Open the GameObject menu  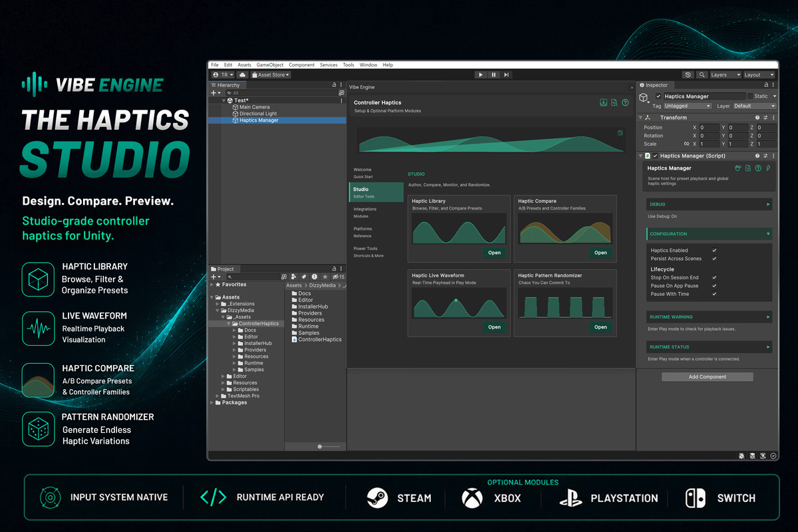pos(270,65)
